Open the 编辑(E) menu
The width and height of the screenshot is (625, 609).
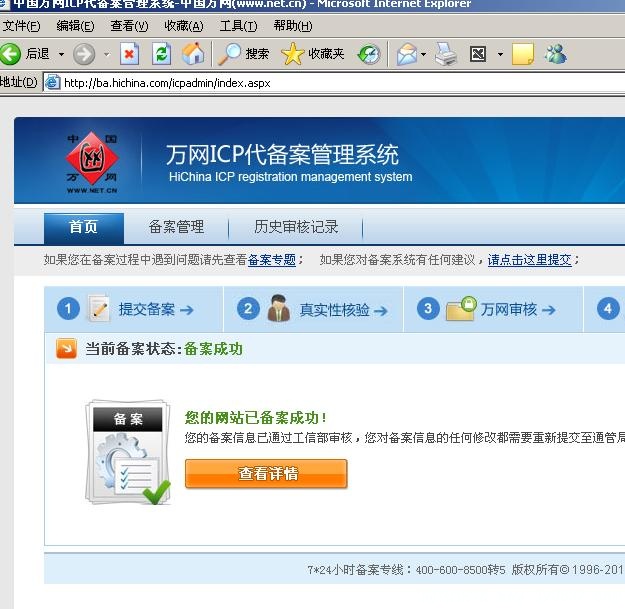[75, 26]
